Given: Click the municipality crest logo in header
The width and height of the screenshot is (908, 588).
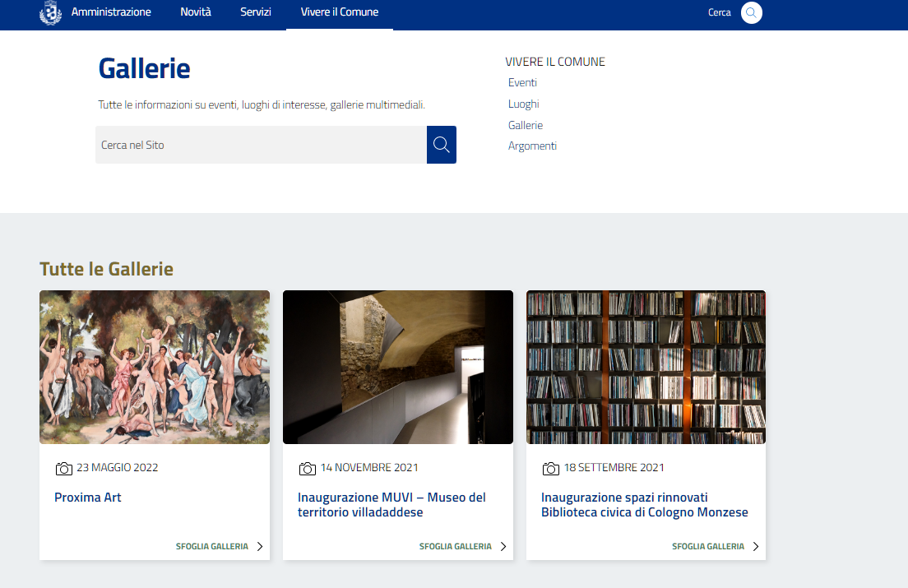Looking at the screenshot, I should pyautogui.click(x=50, y=13).
